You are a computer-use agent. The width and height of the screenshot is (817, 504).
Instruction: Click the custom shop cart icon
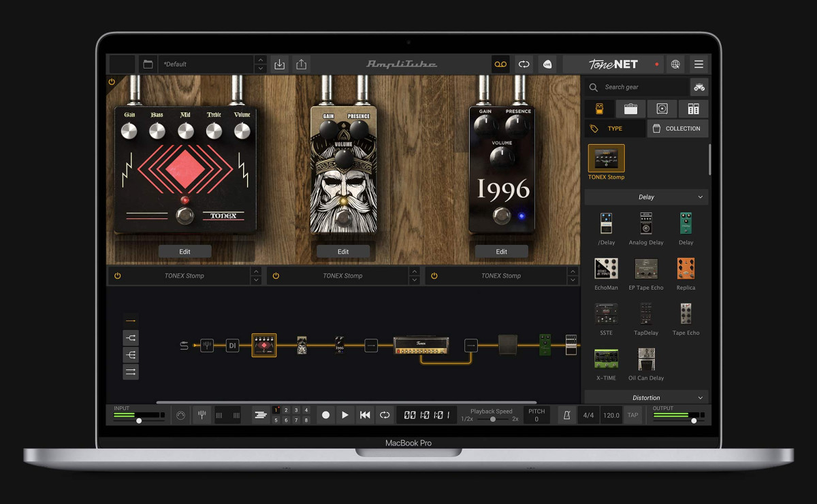699,87
